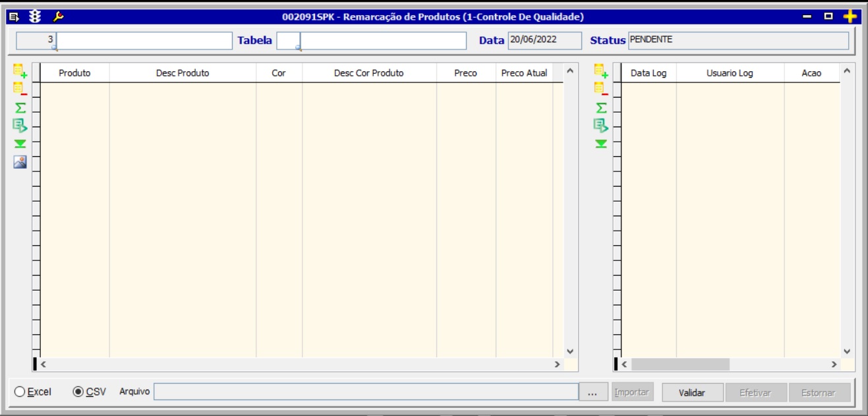Click the products grid scroll left arrow
This screenshot has width=868, height=416.
click(x=44, y=364)
